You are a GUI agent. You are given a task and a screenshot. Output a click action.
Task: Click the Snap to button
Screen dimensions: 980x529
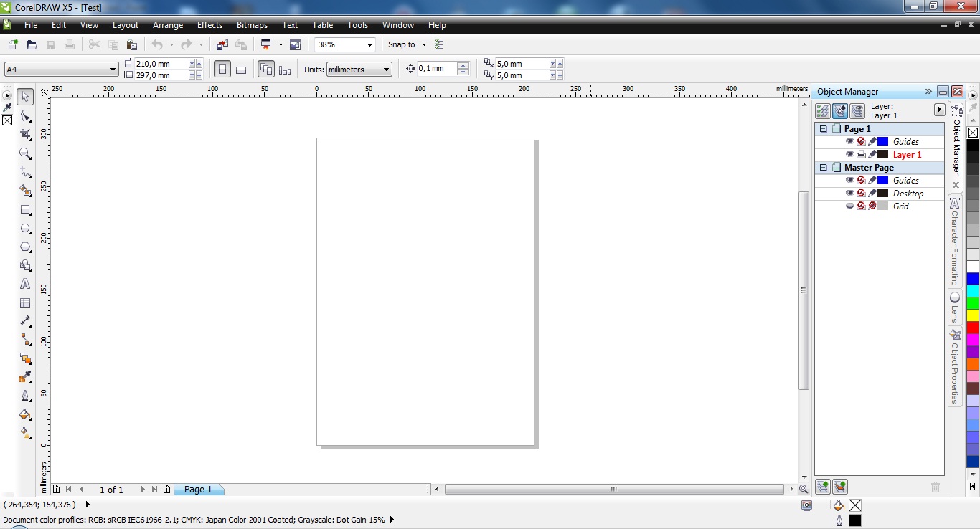(x=402, y=44)
